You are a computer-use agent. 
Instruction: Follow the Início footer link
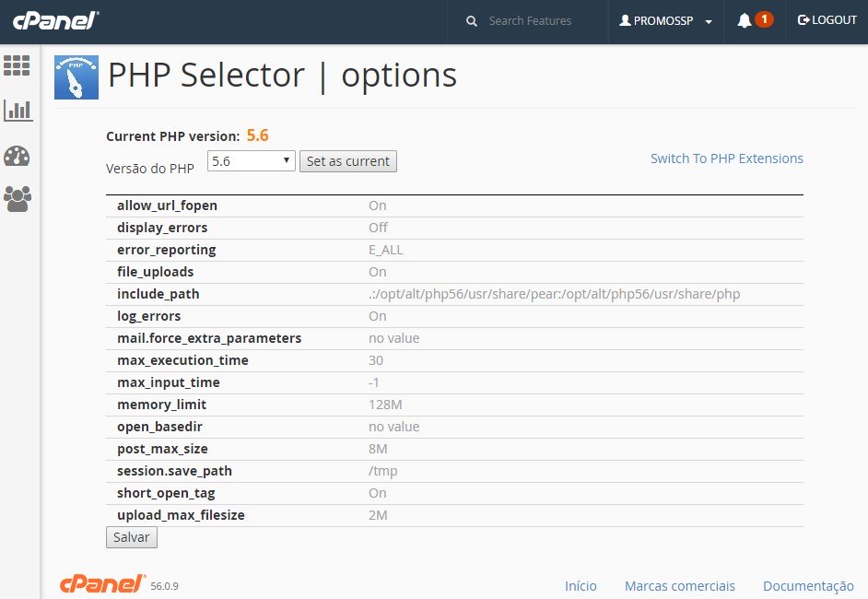click(581, 586)
